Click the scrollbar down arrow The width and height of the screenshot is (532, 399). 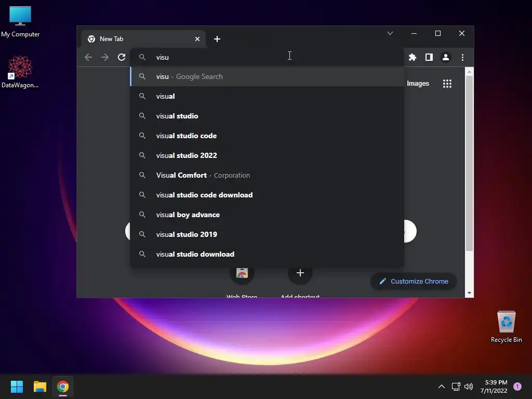pyautogui.click(x=469, y=293)
